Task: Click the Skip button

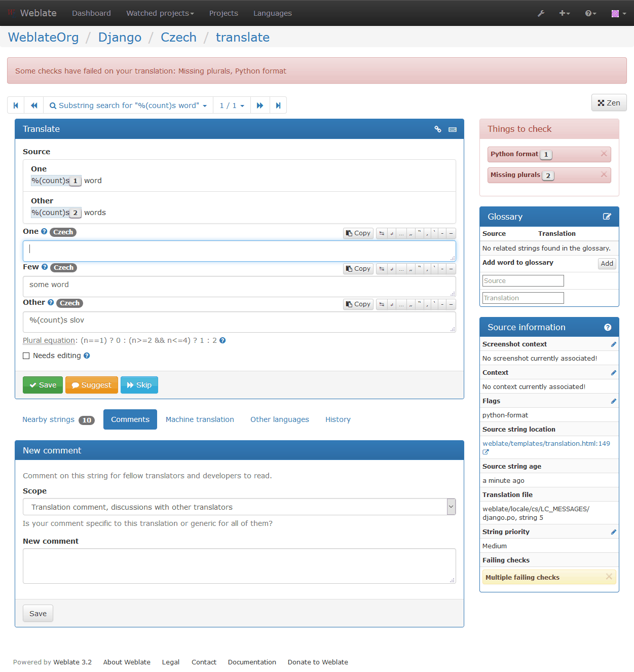Action: pyautogui.click(x=139, y=385)
